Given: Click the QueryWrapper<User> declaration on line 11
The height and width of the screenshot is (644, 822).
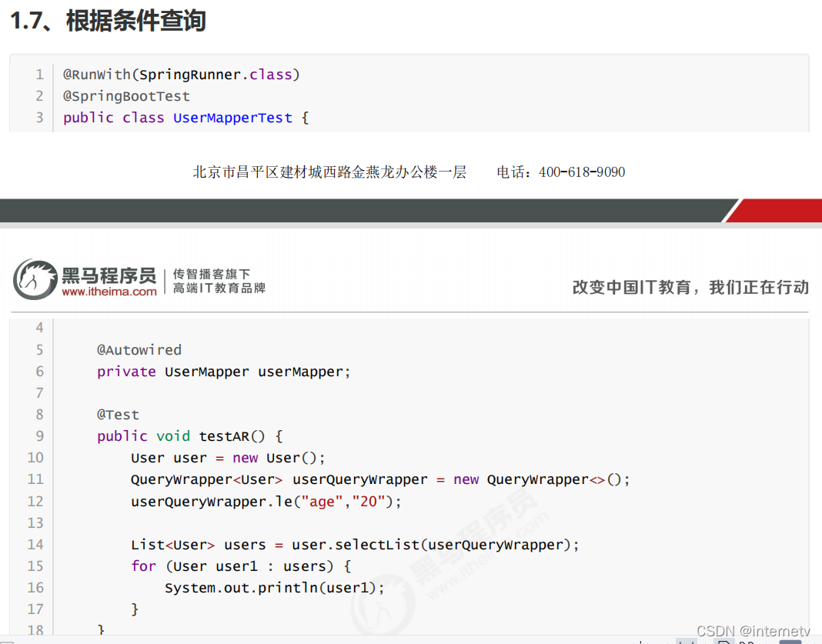Looking at the screenshot, I should coord(380,479).
